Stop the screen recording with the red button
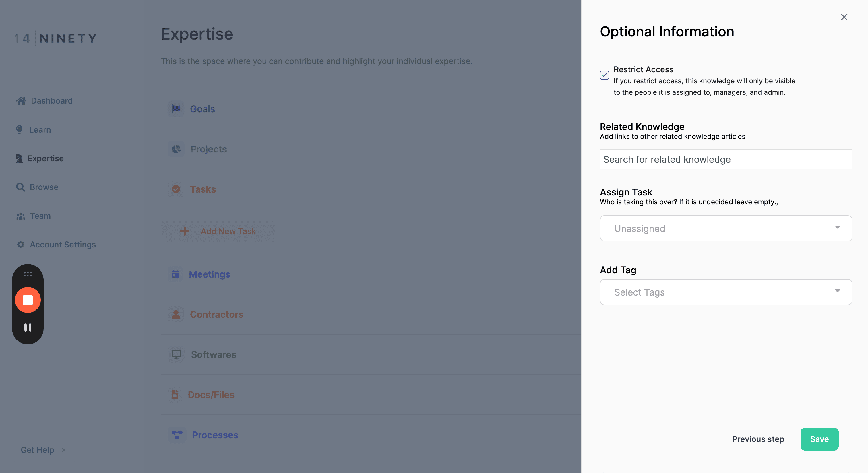868x473 pixels. pyautogui.click(x=28, y=299)
